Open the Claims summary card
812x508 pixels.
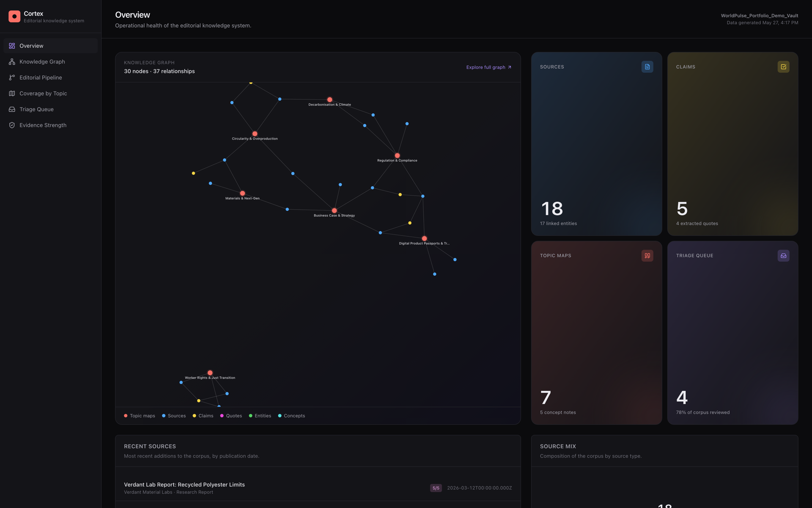[732, 144]
